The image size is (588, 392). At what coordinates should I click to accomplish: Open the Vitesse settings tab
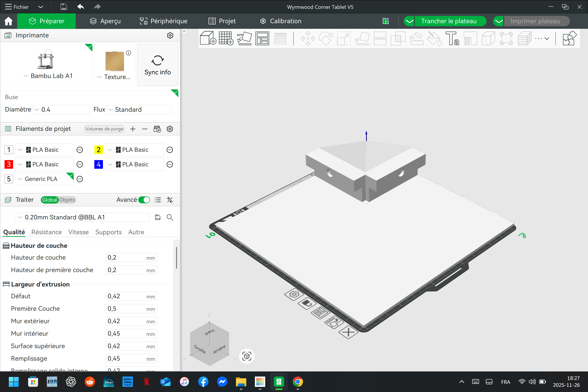pos(78,232)
